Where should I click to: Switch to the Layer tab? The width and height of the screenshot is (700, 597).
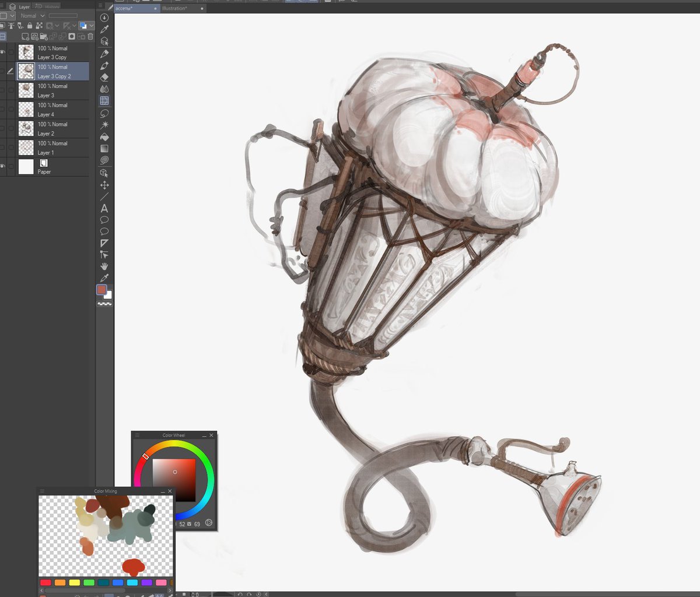click(x=20, y=6)
